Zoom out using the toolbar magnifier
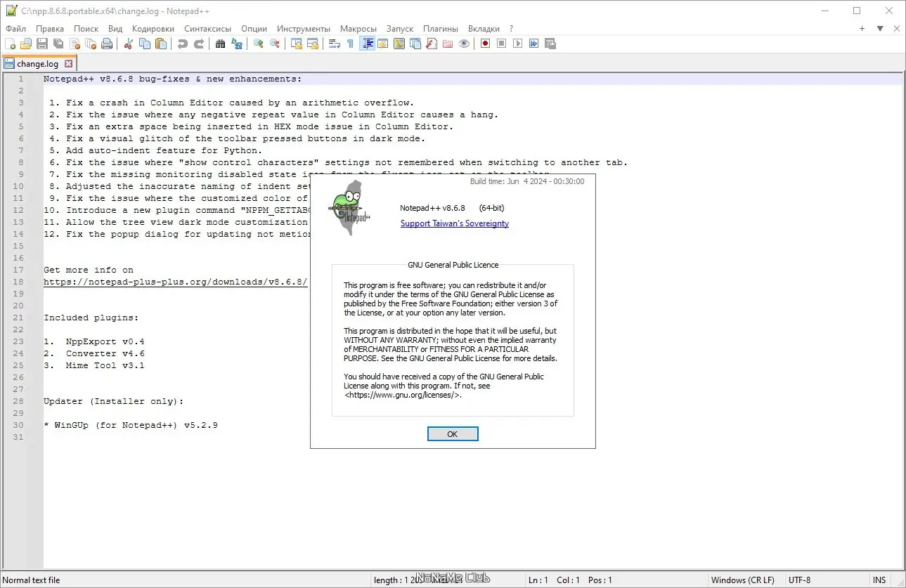906x588 pixels. (x=275, y=44)
